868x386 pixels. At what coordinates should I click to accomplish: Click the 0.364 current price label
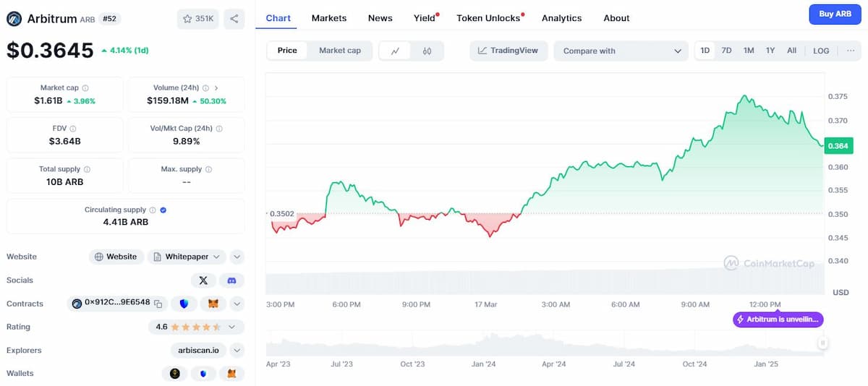pyautogui.click(x=838, y=146)
